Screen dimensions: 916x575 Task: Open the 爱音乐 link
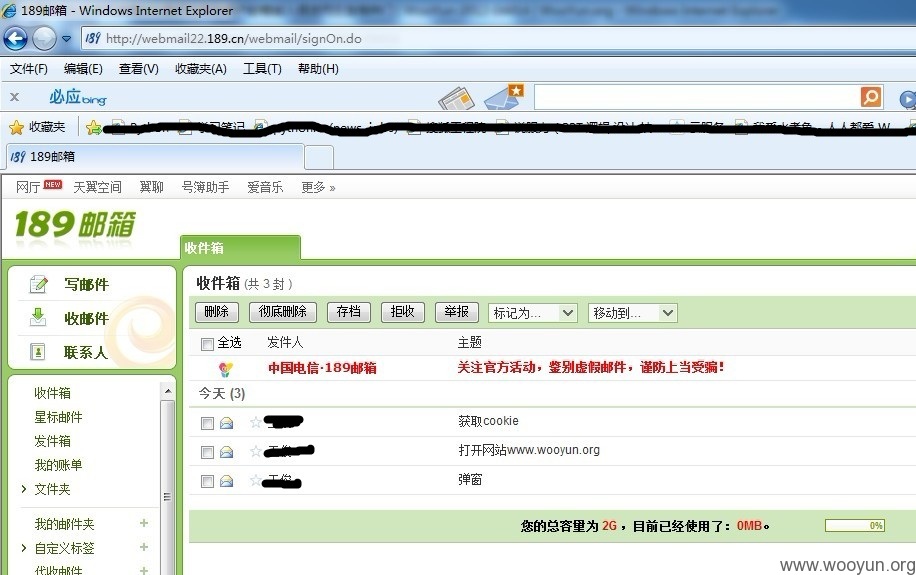click(265, 187)
